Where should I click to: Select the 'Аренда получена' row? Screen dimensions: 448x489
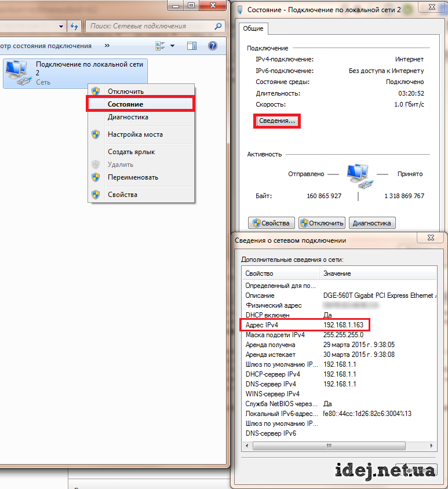pyautogui.click(x=339, y=345)
